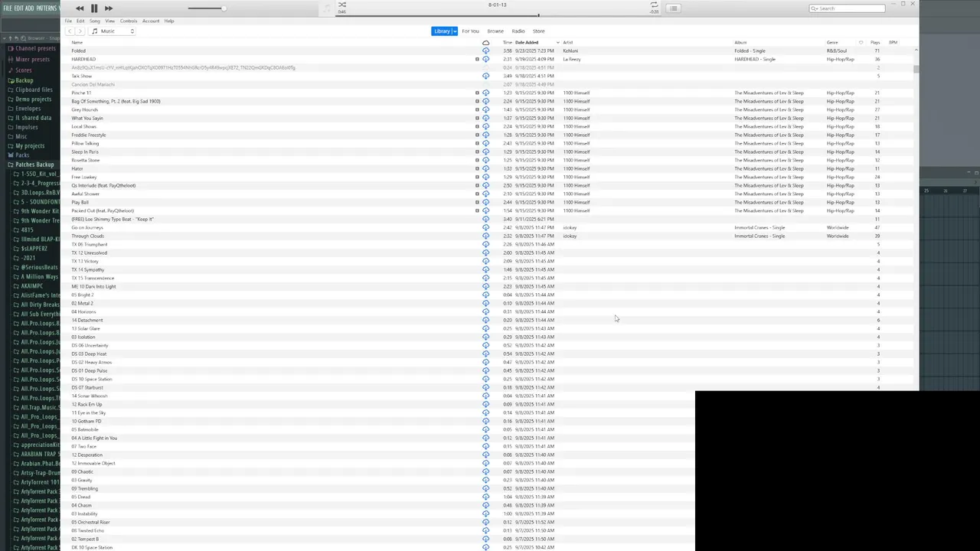Download Pinche 11 via cloud icon
980x551 pixels.
coord(485,93)
